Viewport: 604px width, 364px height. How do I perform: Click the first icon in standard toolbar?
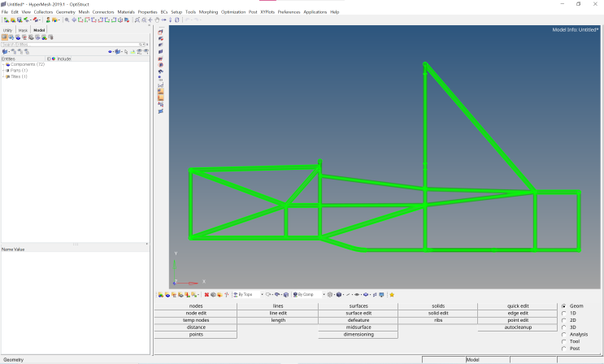5,19
